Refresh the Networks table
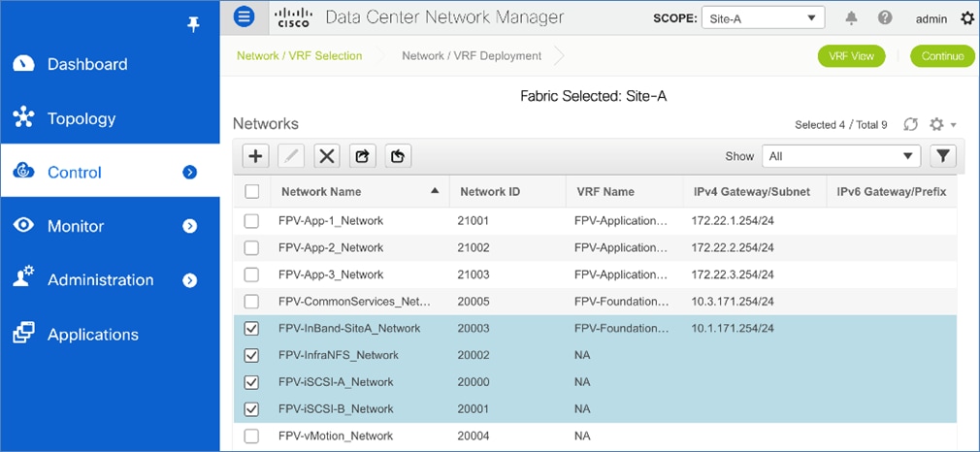 [911, 124]
